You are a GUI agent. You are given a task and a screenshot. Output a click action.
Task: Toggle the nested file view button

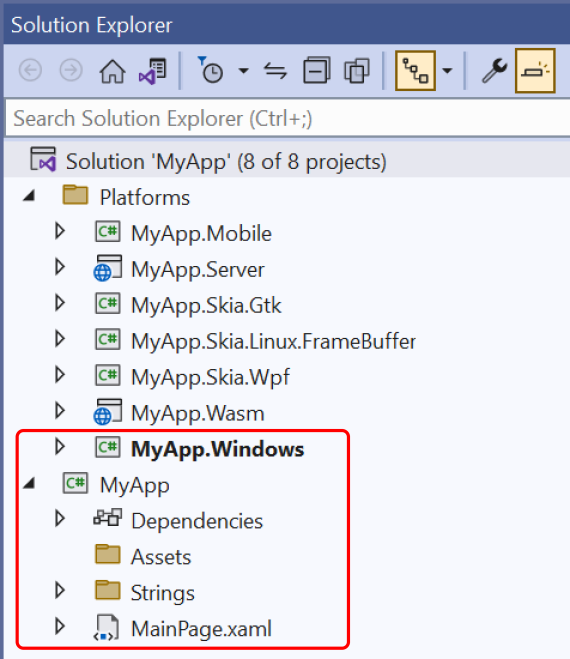tap(415, 71)
